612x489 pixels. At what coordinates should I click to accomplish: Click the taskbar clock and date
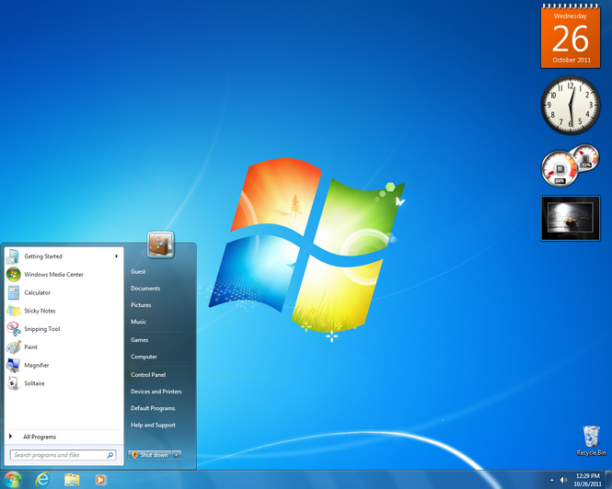587,480
